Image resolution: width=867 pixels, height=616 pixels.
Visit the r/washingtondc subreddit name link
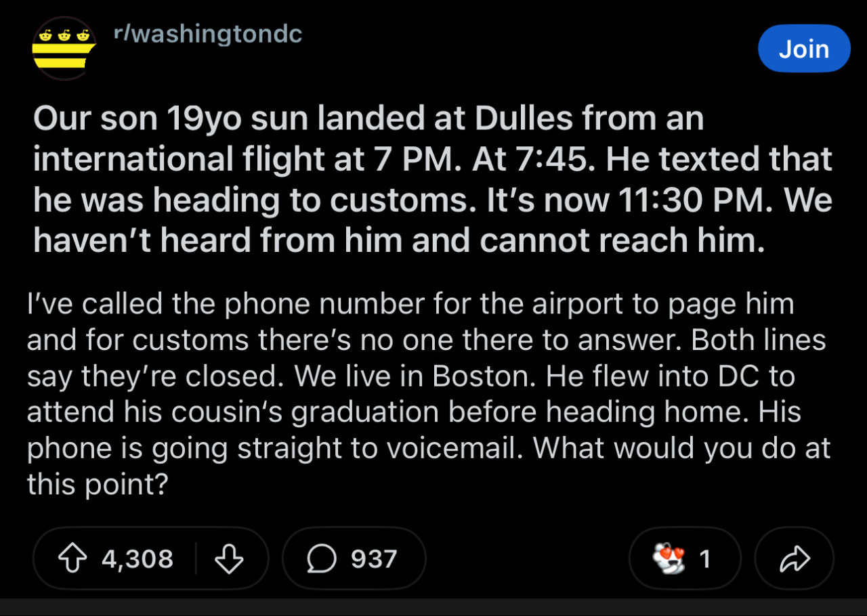click(208, 34)
